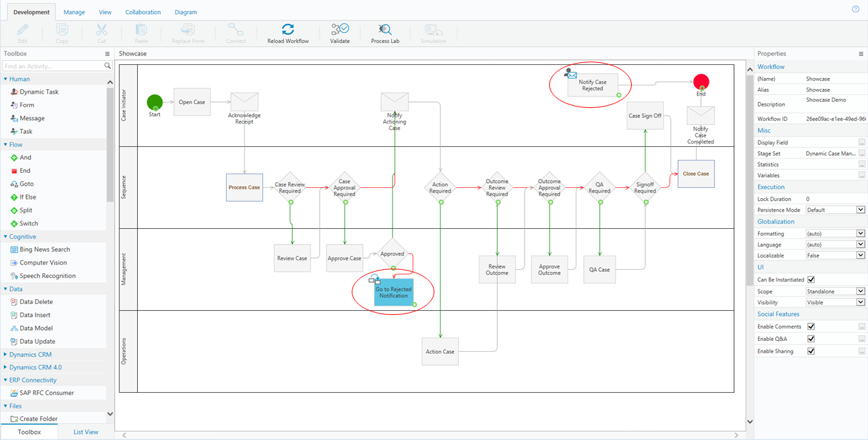The width and height of the screenshot is (868, 440).
Task: Collapse the Cognitive toolbox group
Action: 5,237
